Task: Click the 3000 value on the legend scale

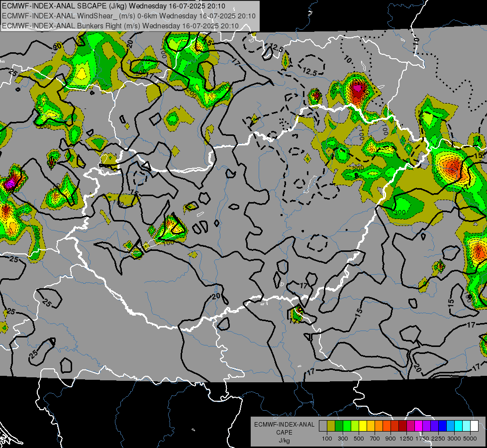Action: pos(454,439)
